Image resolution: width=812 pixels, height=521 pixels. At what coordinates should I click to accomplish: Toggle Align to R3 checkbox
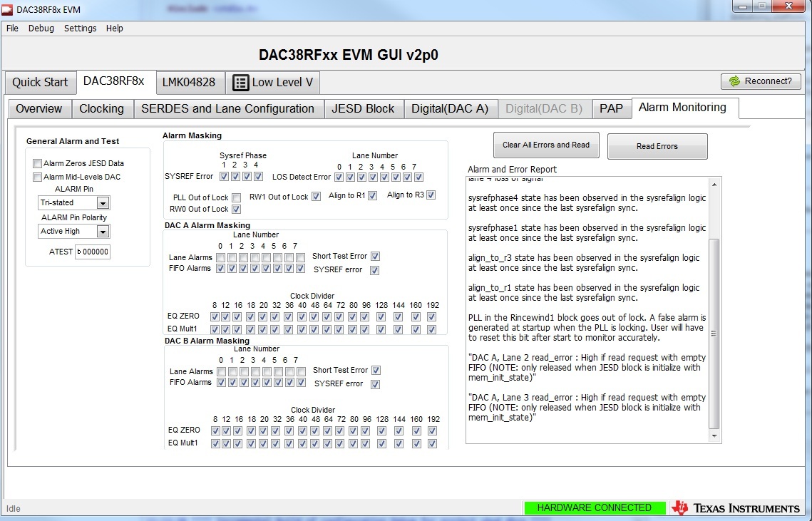431,195
